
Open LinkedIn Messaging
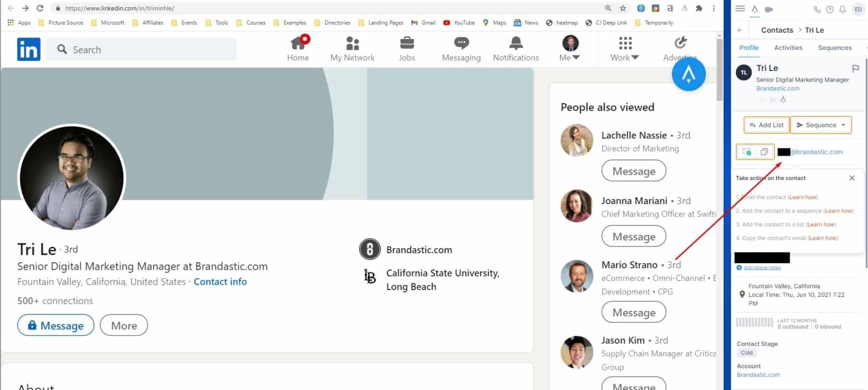tap(461, 49)
